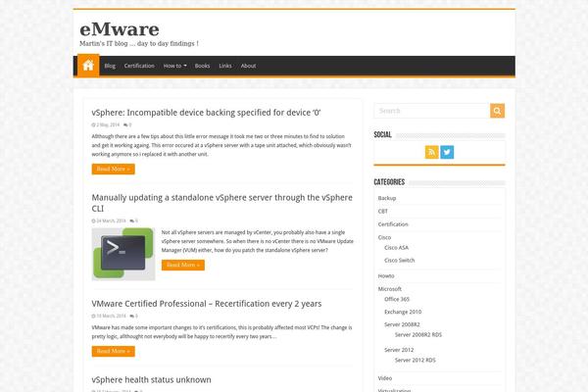Read More on Incompatible device backing post
The height and width of the screenshot is (392, 588).
point(114,169)
